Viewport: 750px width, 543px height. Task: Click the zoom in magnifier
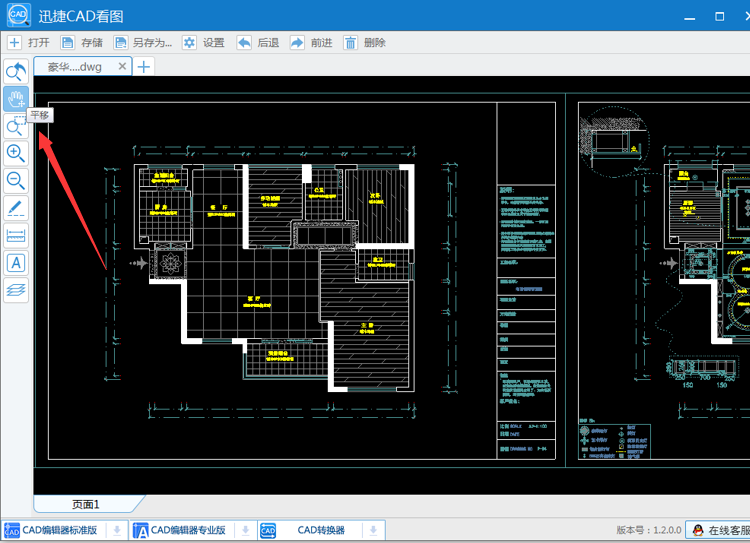click(x=16, y=154)
